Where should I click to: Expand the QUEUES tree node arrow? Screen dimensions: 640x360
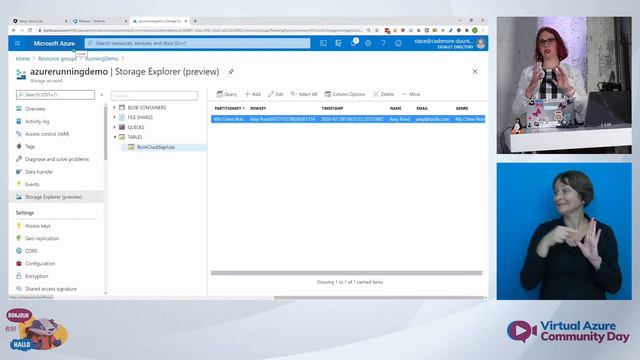(x=115, y=127)
